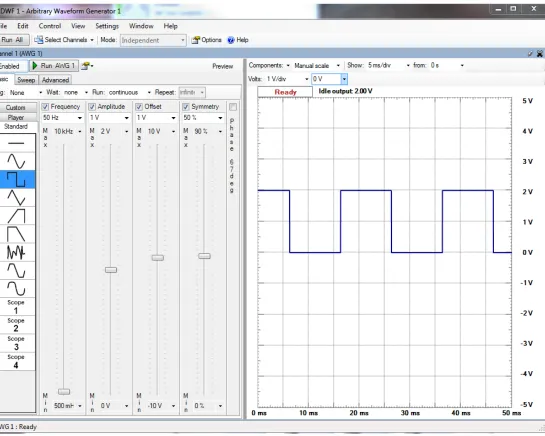The width and height of the screenshot is (545, 436).
Task: Select the Scope 4 waveform source
Action: [16, 361]
